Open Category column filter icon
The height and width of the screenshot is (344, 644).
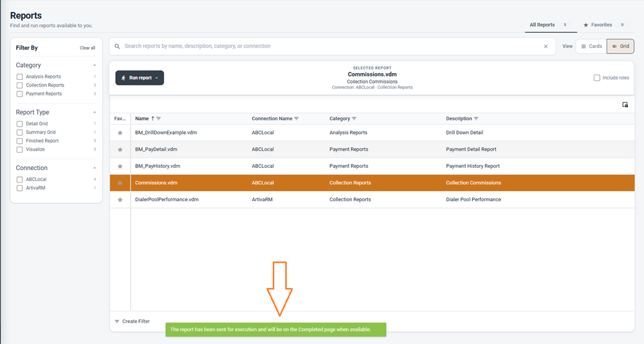pyautogui.click(x=354, y=119)
